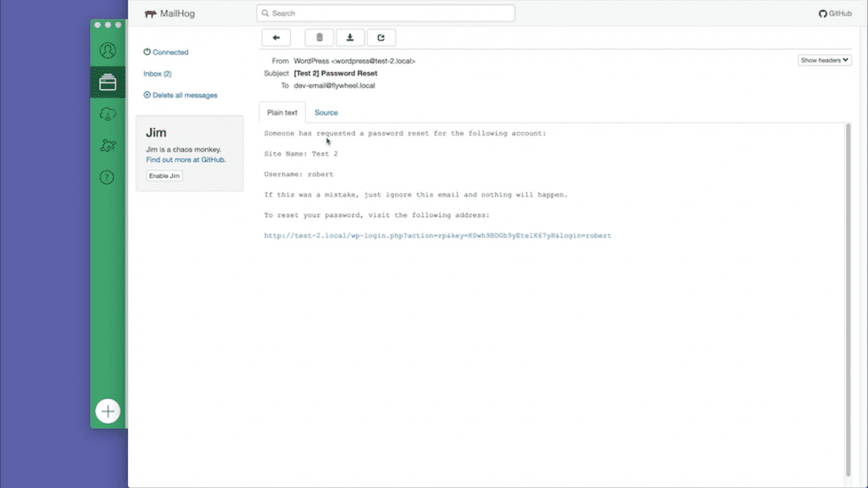This screenshot has height=488, width=868.
Task: Click Delete all messages
Action: click(x=181, y=95)
